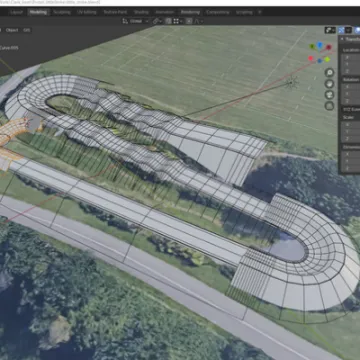Open proportional editing falloff dropdown
This screenshot has height=360, width=360.
[198, 21]
